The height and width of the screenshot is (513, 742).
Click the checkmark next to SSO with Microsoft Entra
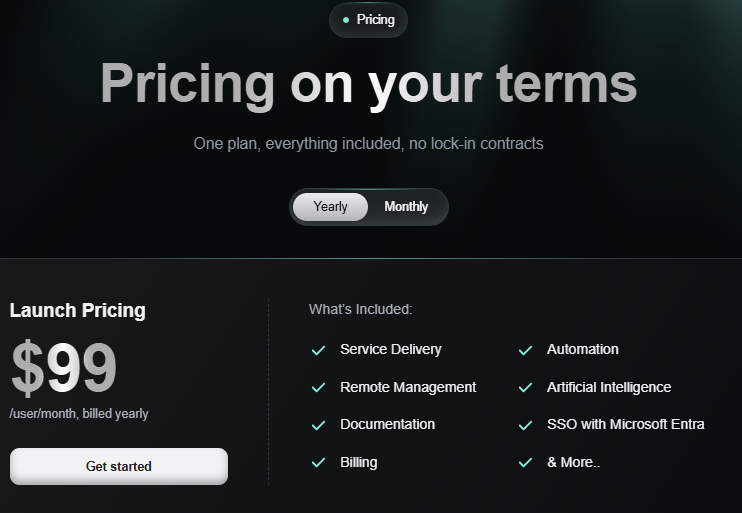pos(525,425)
